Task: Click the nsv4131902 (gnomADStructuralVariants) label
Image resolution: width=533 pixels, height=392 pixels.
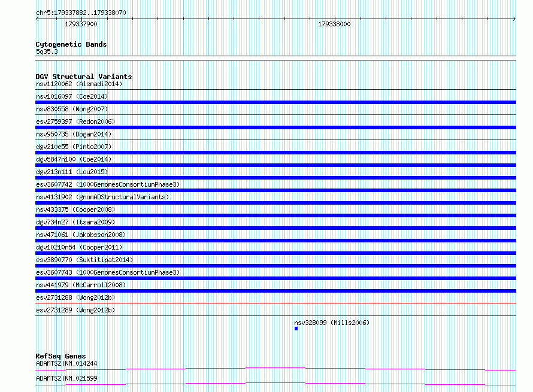Action: point(102,197)
